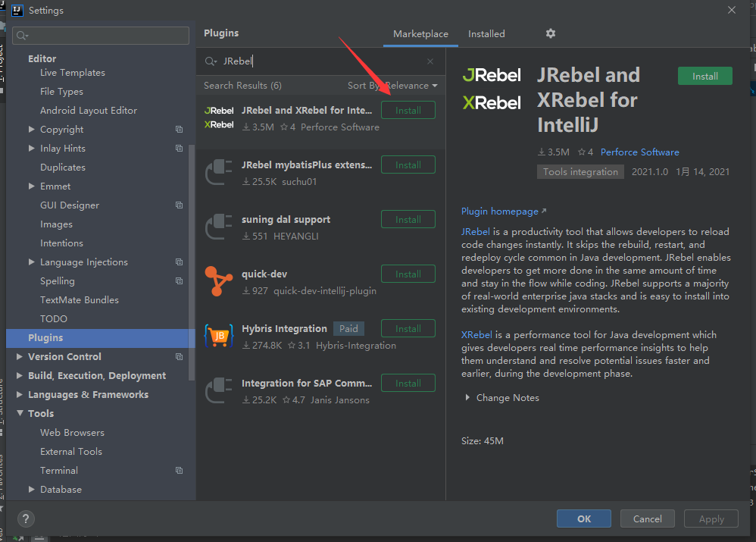Viewport: 756px width, 542px height.
Task: Click the project-level icon next to Inlay Hints
Action: pyautogui.click(x=179, y=148)
